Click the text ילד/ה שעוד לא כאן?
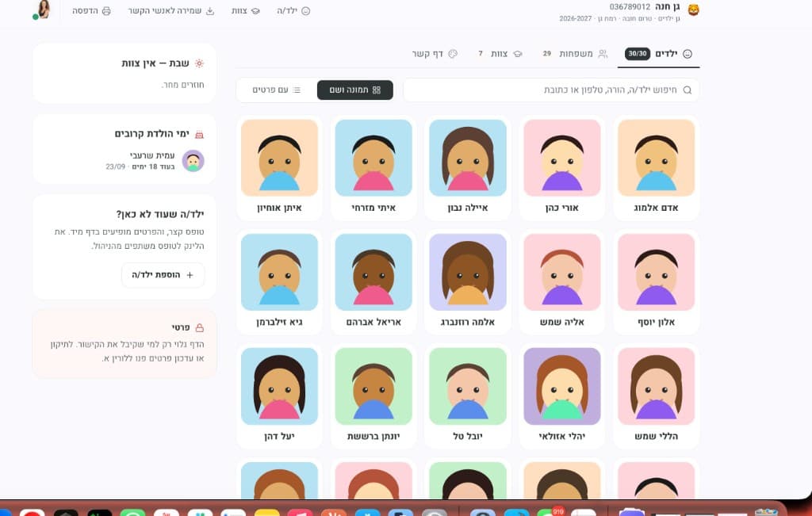 click(160, 214)
